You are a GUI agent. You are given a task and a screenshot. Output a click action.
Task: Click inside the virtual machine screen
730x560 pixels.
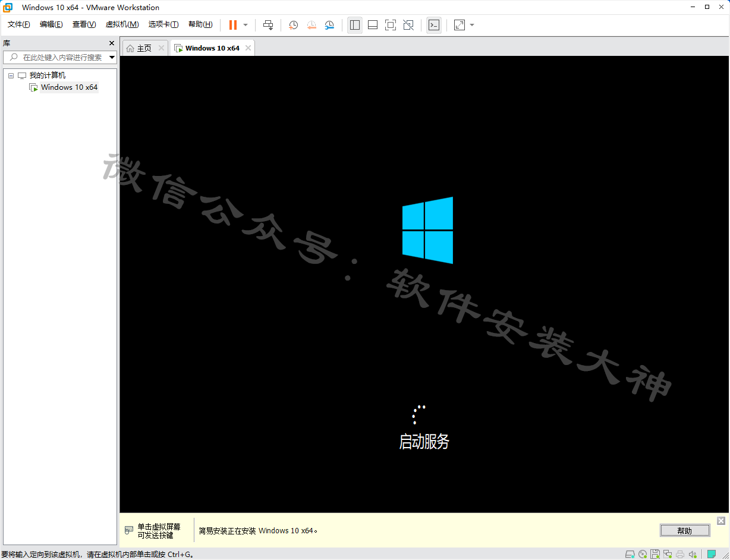click(x=424, y=285)
